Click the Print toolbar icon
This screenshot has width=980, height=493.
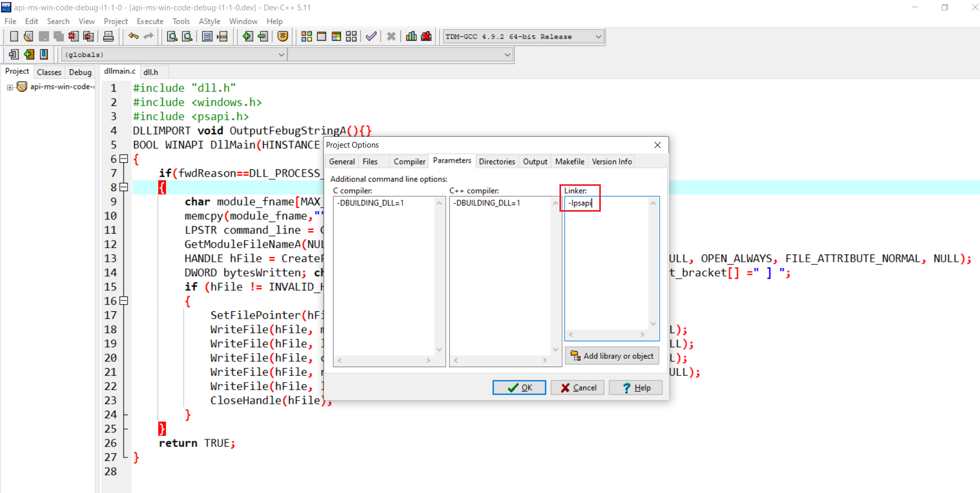tap(108, 36)
